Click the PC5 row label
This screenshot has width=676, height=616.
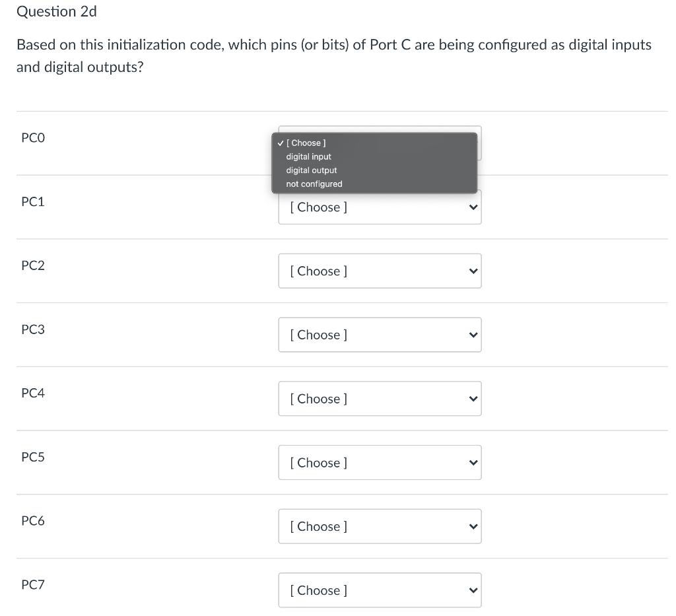[x=33, y=456]
